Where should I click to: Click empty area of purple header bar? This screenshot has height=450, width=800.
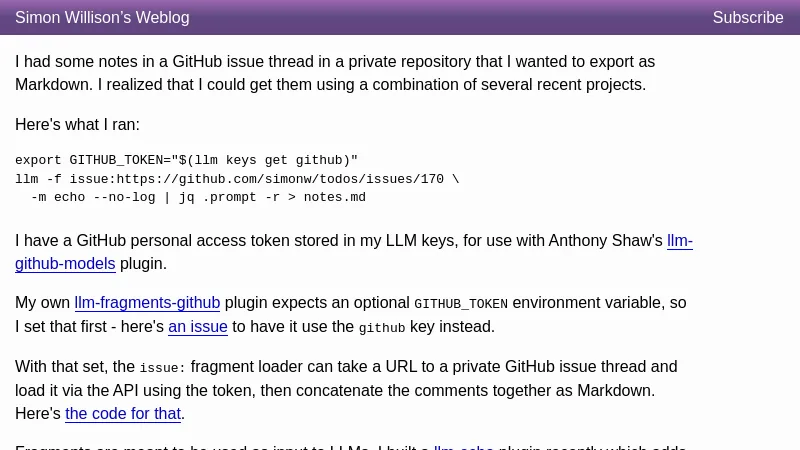coord(450,18)
